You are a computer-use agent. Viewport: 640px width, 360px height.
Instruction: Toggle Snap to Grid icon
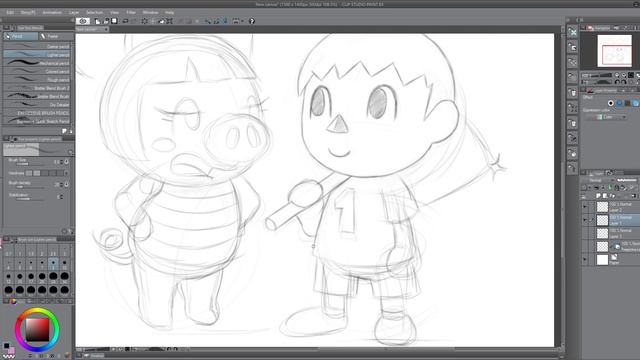pos(224,21)
